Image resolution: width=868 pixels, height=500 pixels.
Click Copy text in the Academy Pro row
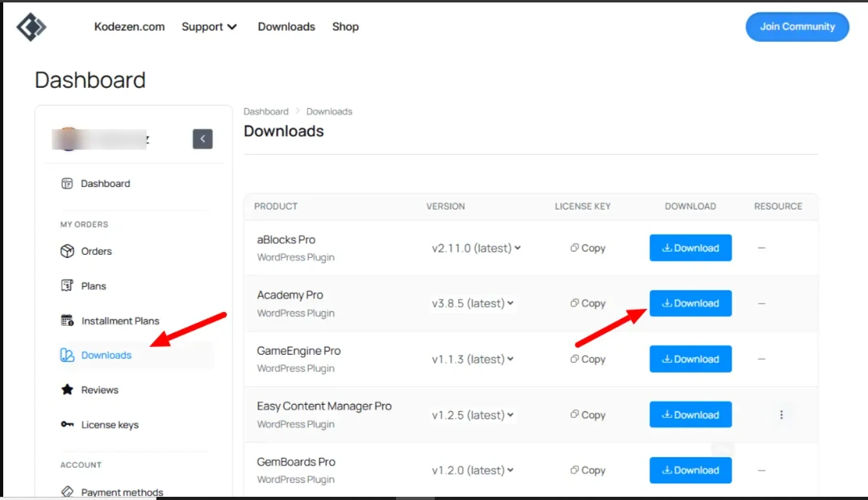594,303
